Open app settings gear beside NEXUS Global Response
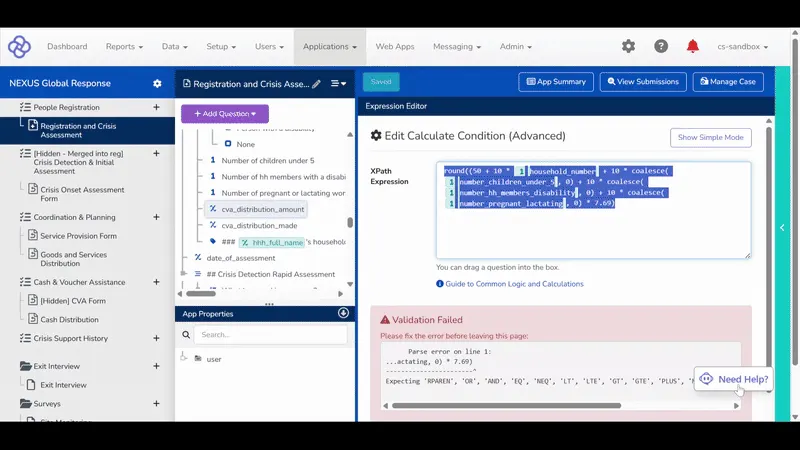This screenshot has height=450, width=800. 157,83
